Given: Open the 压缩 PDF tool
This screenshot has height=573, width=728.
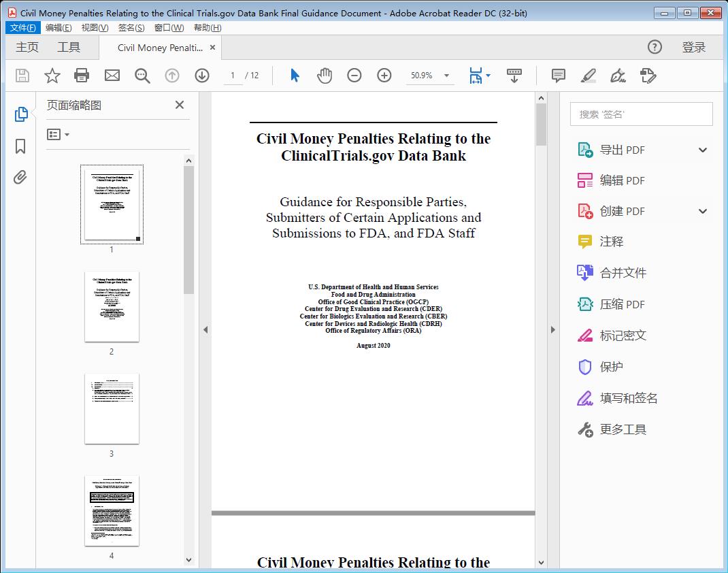Looking at the screenshot, I should click(623, 304).
